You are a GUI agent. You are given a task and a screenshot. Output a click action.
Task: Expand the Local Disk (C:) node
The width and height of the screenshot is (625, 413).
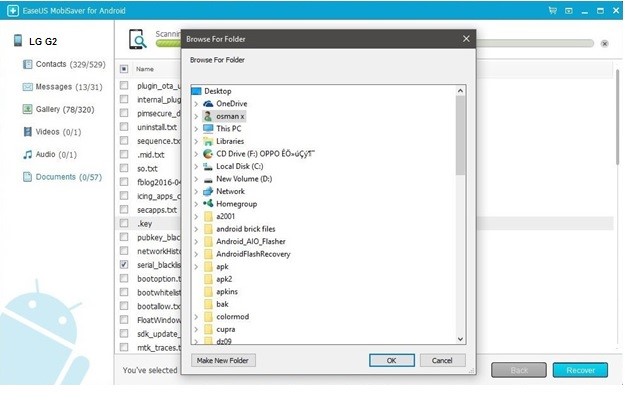(x=196, y=167)
